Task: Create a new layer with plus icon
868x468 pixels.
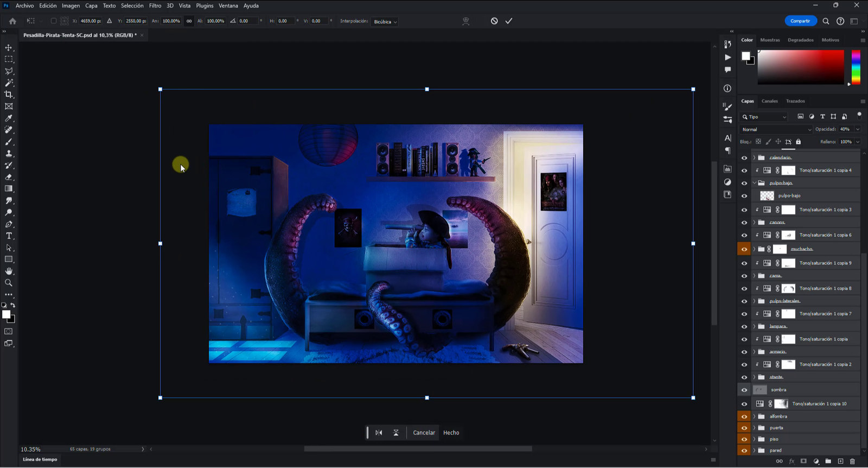Action: tap(840, 461)
